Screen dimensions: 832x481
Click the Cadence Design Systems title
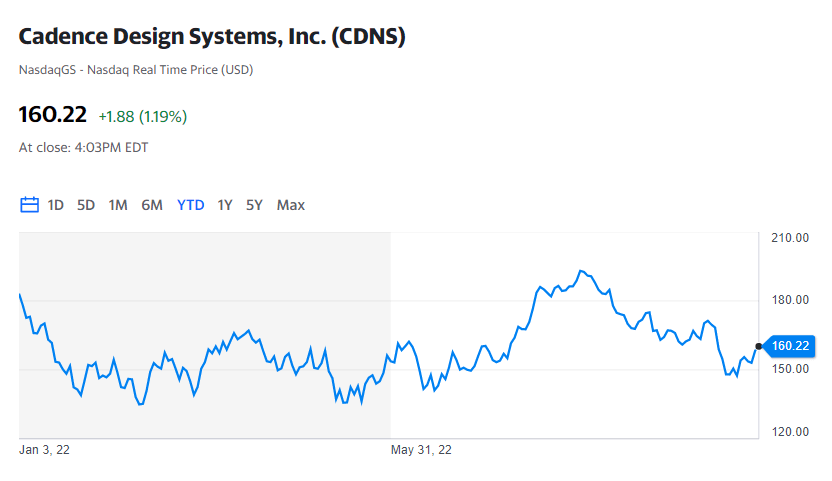coord(212,37)
